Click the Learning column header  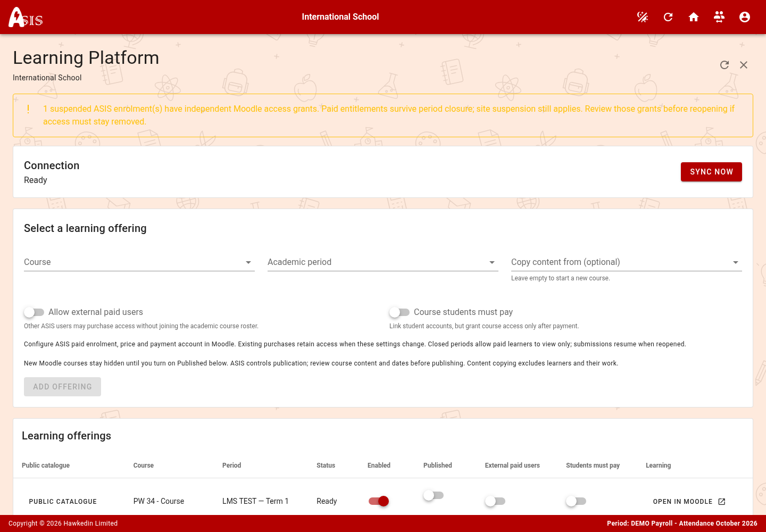tap(658, 465)
